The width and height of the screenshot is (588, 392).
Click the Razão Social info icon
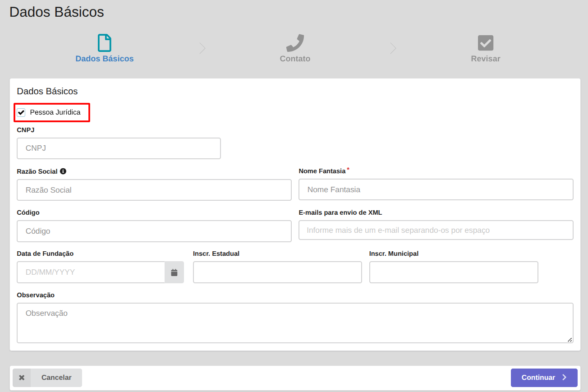(x=63, y=171)
